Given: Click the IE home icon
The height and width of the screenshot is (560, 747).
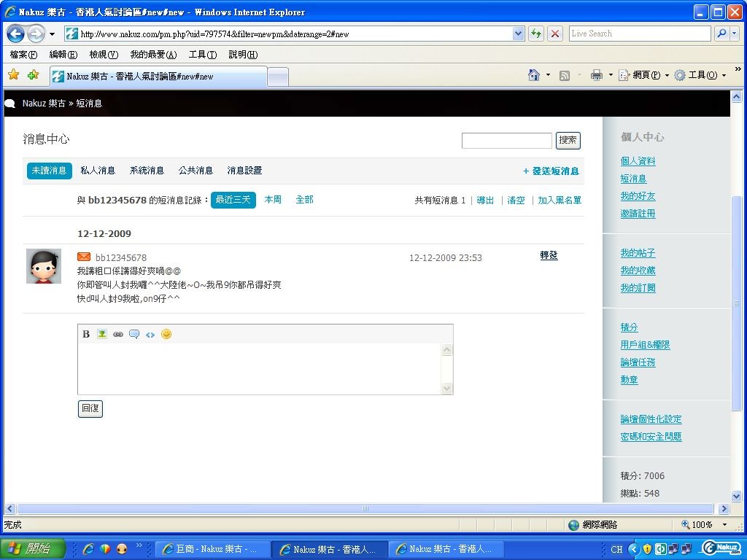Looking at the screenshot, I should pos(534,75).
